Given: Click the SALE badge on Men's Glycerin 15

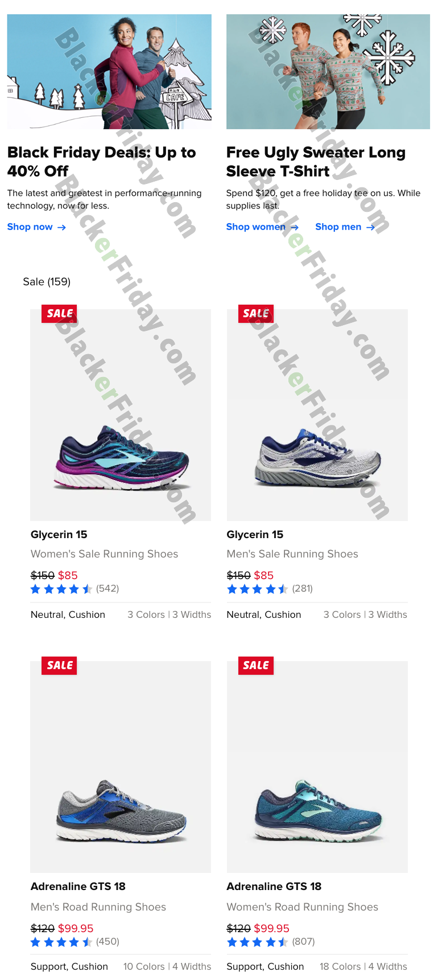Looking at the screenshot, I should [x=255, y=314].
